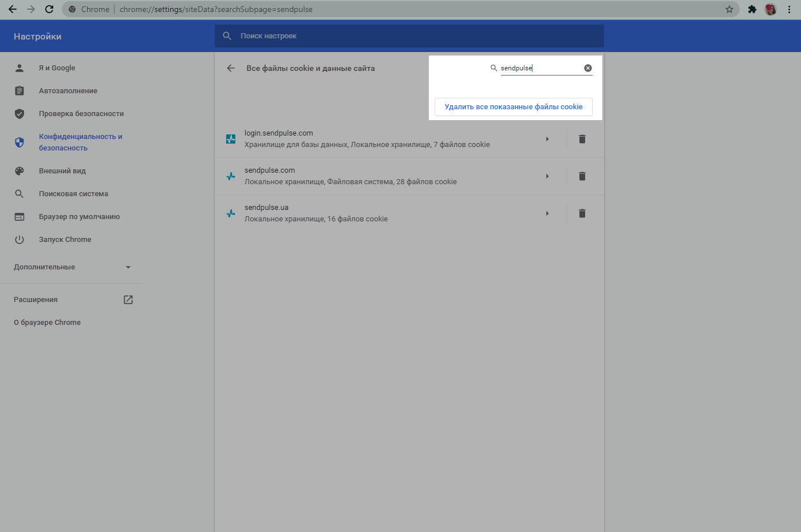Go forward in browser history
801x532 pixels.
pos(31,9)
